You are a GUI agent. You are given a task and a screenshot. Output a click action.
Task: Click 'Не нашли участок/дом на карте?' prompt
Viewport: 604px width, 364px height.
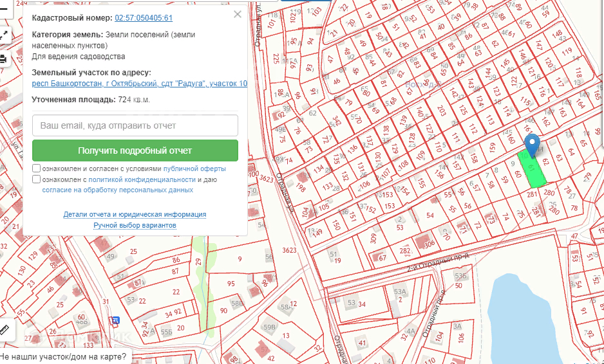coord(63,356)
